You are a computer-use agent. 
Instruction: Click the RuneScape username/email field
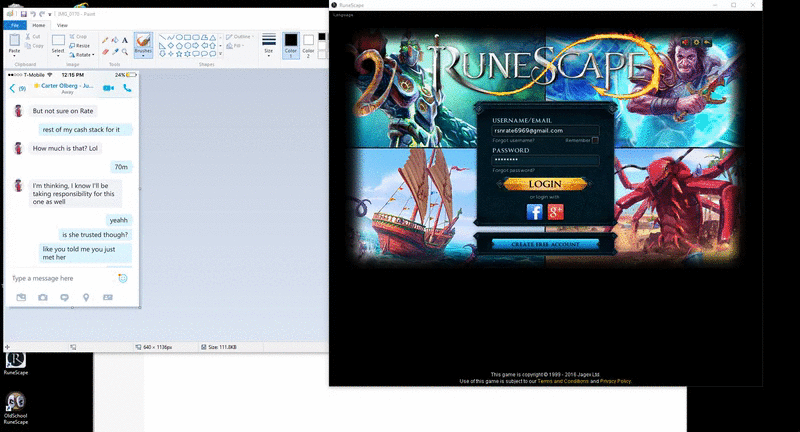pos(545,131)
